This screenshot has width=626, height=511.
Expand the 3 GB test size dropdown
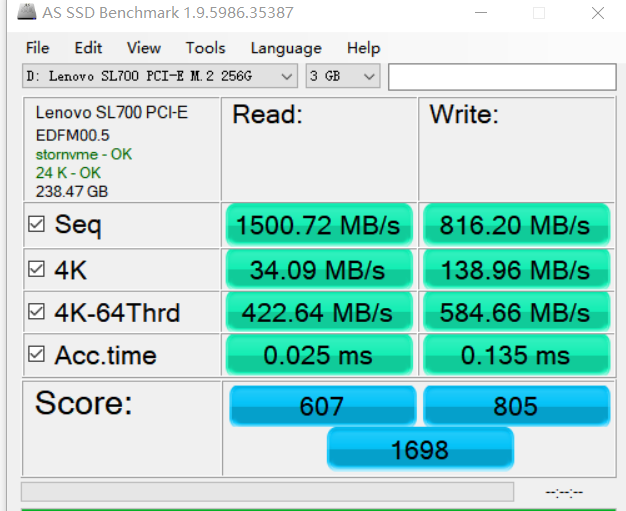[343, 76]
